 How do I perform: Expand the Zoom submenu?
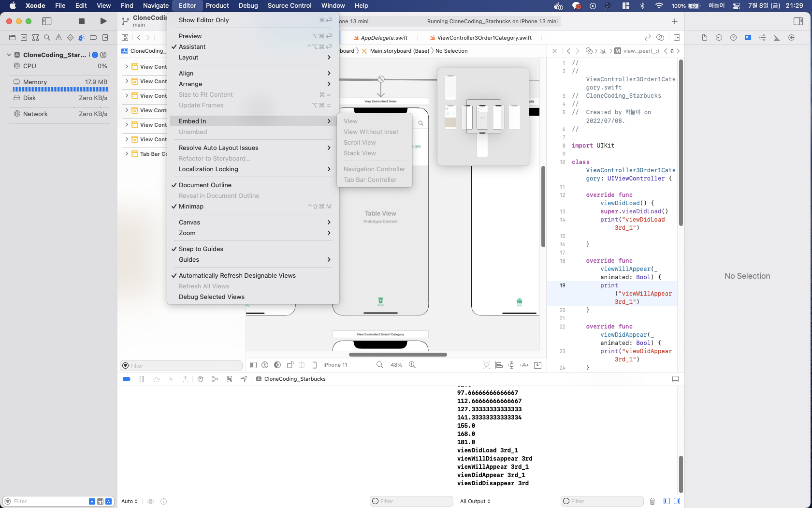click(x=253, y=233)
